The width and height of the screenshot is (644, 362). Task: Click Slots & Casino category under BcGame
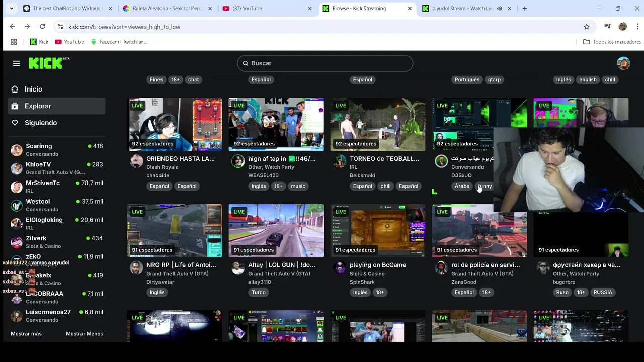coord(367,274)
